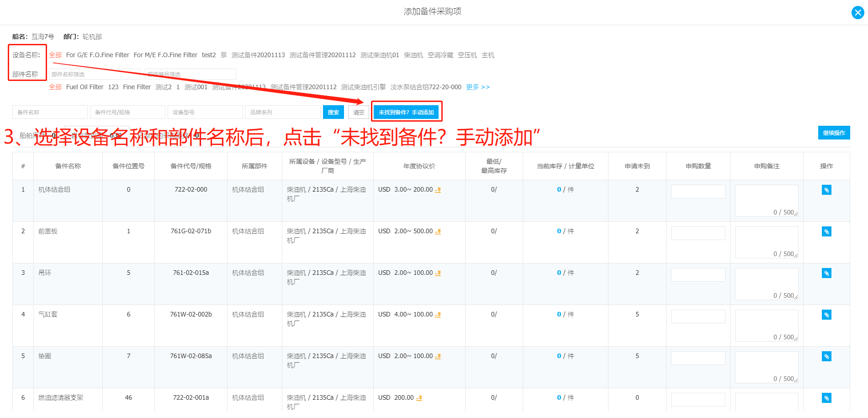Focus the 设备型号 search field
The height and width of the screenshot is (418, 868).
[x=205, y=112]
